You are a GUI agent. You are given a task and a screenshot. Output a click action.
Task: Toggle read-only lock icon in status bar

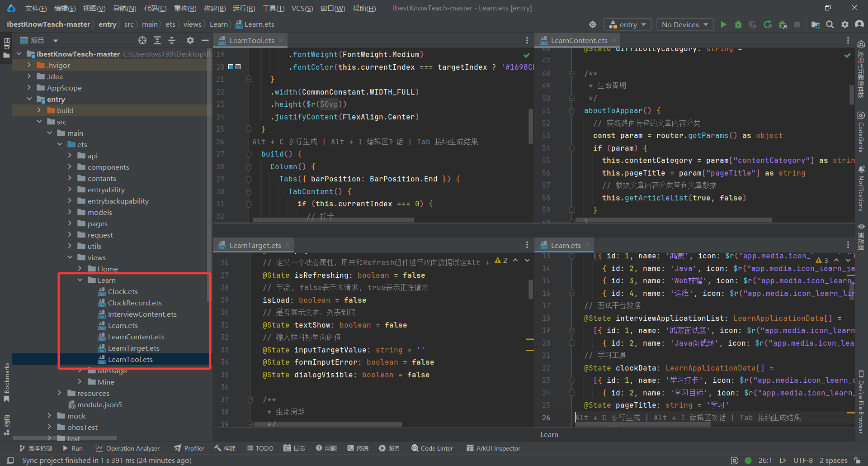858,460
